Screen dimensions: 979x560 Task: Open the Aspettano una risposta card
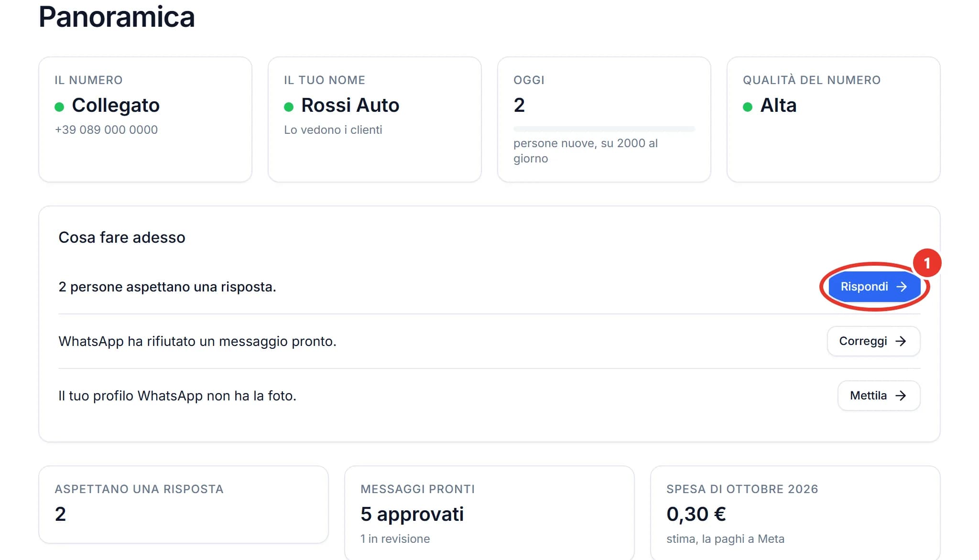[x=184, y=505]
